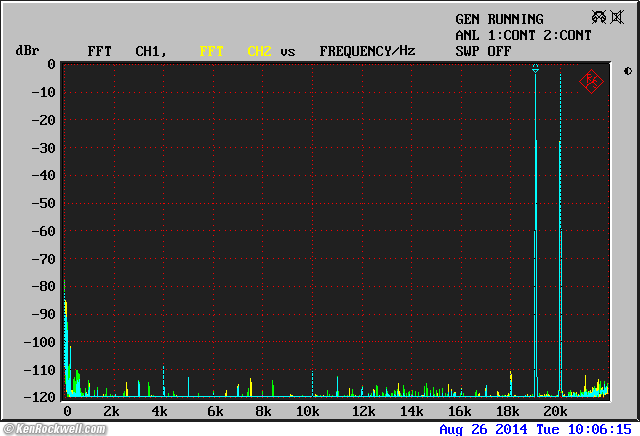Click the 10k frequency axis label
640x436 pixels.
(308, 412)
